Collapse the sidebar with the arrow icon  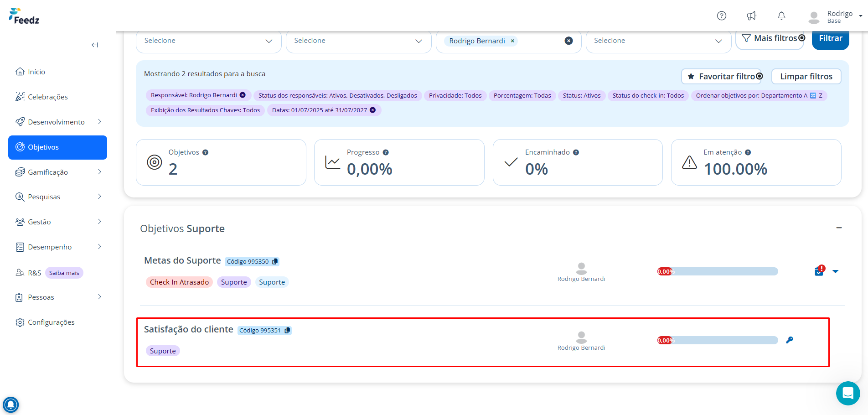tap(95, 45)
